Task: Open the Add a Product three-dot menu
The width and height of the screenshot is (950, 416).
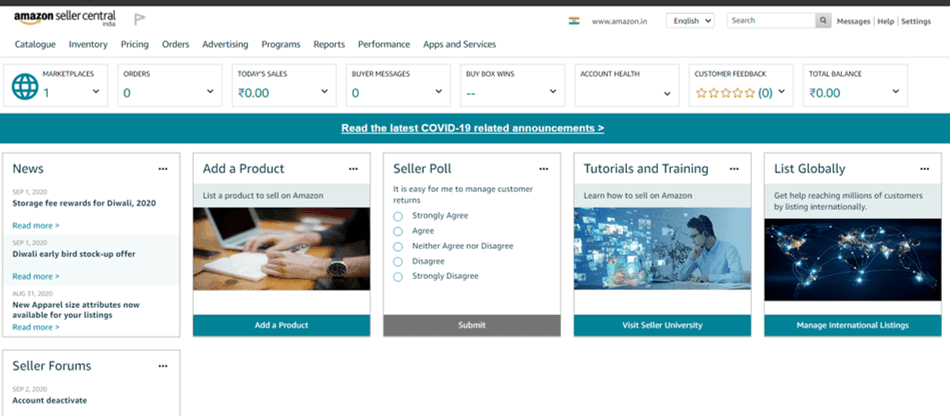Action: coord(353,169)
